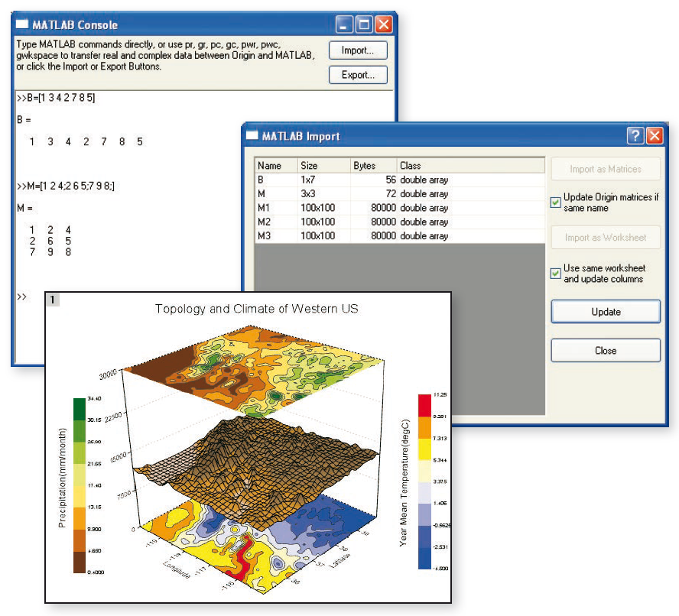Select variable M row in import list
This screenshot has width=679, height=616.
point(400,193)
